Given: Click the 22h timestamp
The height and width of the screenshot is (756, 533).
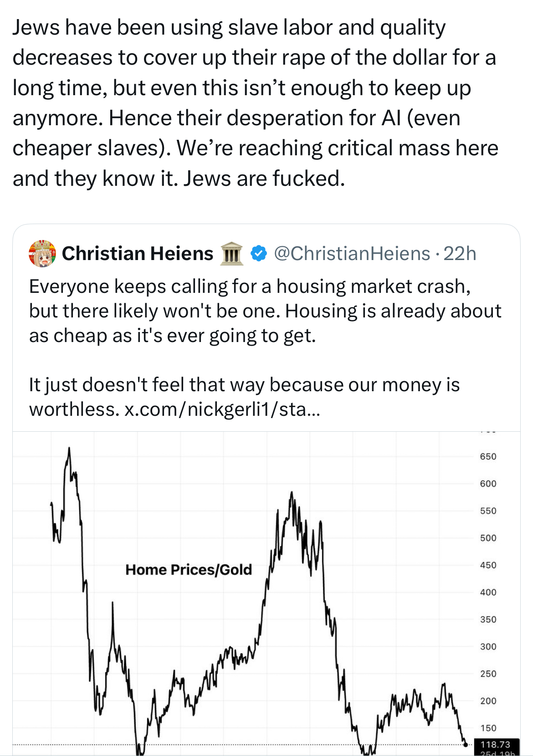Looking at the screenshot, I should [460, 254].
